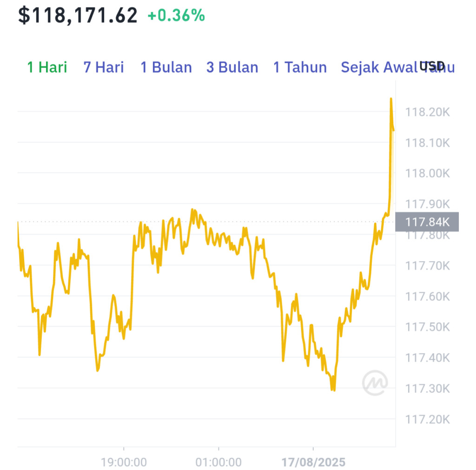
Task: Click the gray 117.84K price marker
Action: [427, 222]
